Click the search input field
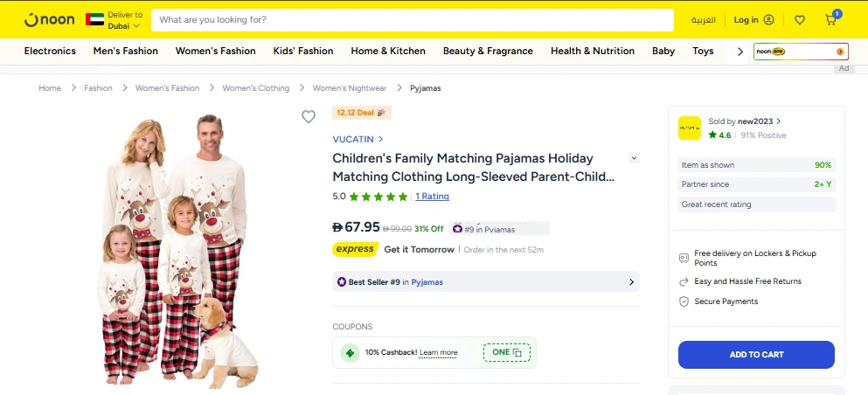This screenshot has height=395, width=868. (412, 19)
